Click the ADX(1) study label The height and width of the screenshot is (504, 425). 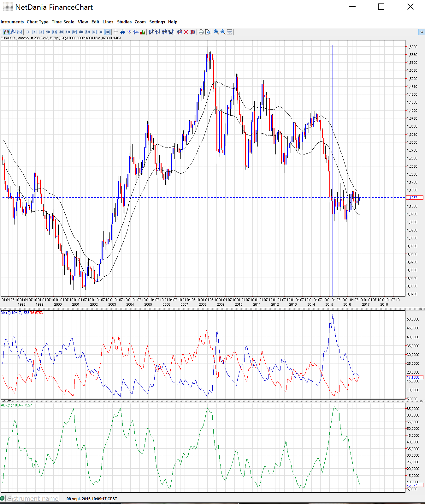pos(16,405)
